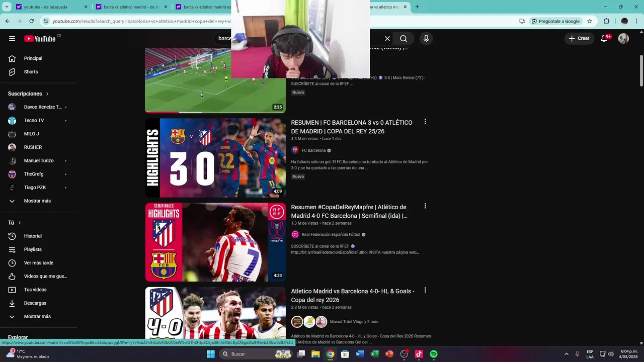Click the Windows taskbar Buscar box
The width and height of the screenshot is (644, 362).
pyautogui.click(x=257, y=354)
